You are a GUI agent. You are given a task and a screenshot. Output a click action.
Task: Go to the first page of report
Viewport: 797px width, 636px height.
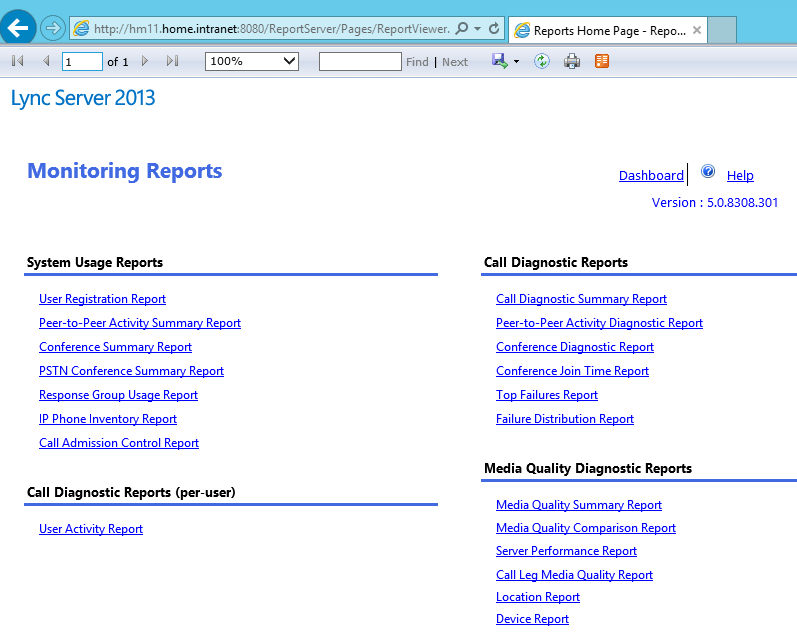(17, 62)
